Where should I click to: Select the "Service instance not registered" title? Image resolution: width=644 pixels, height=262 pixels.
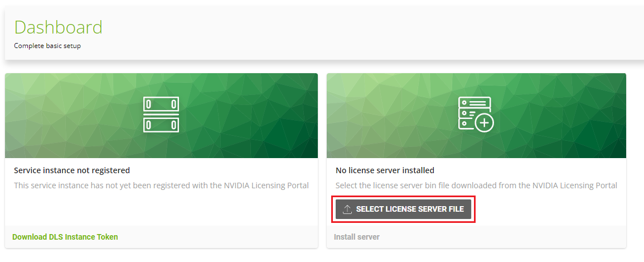(x=71, y=170)
